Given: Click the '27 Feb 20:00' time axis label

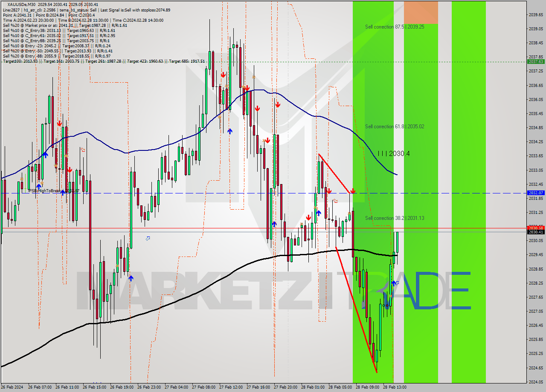Looking at the screenshot, I should 285,387.
